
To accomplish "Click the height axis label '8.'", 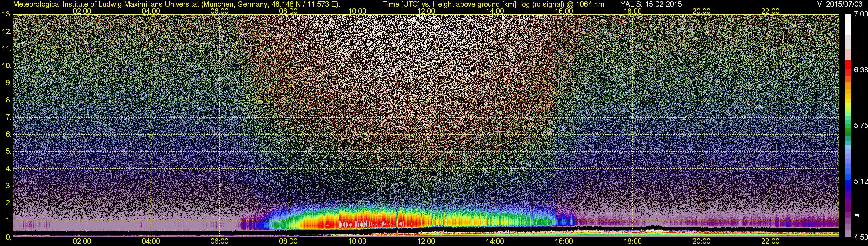I will tap(8, 100).
